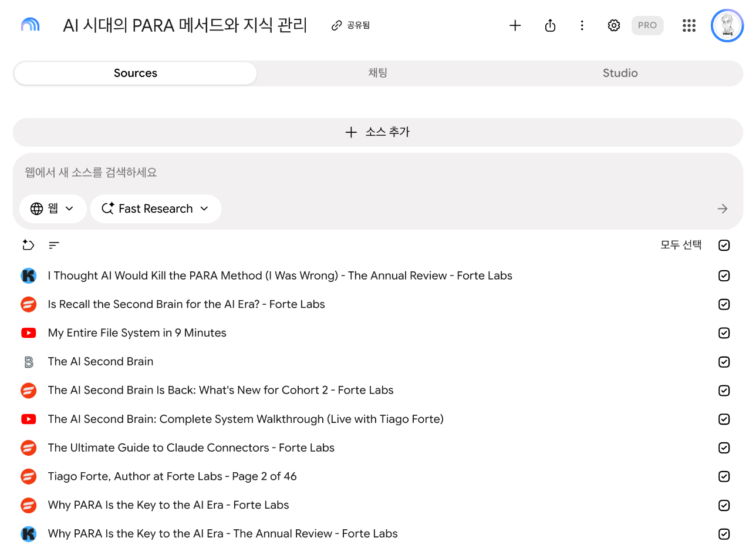The image size is (756, 558).
Task: Expand the Fast Research mode dropdown
Action: 156,209
